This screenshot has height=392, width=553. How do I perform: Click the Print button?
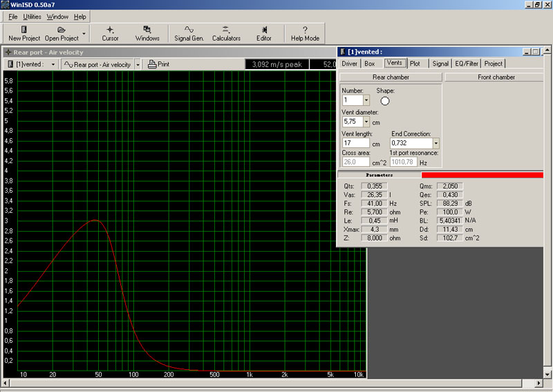[x=158, y=64]
